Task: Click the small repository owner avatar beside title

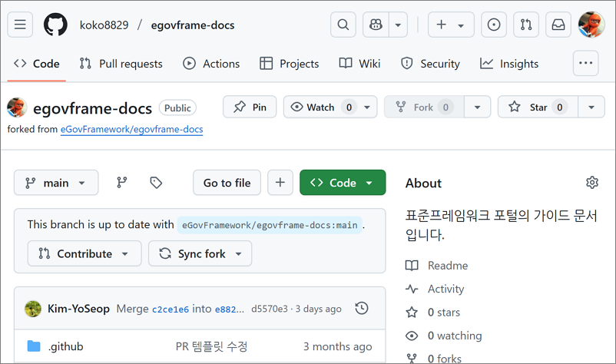Action: click(x=17, y=108)
